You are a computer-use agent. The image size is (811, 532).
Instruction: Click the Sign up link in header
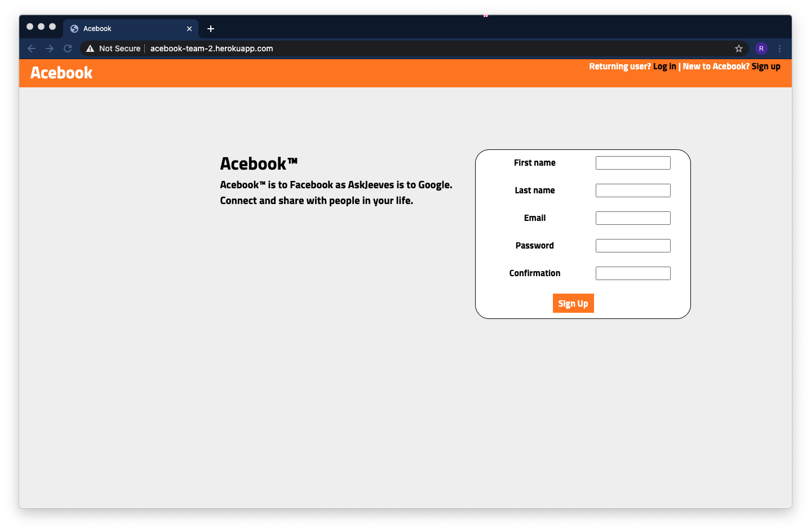766,66
